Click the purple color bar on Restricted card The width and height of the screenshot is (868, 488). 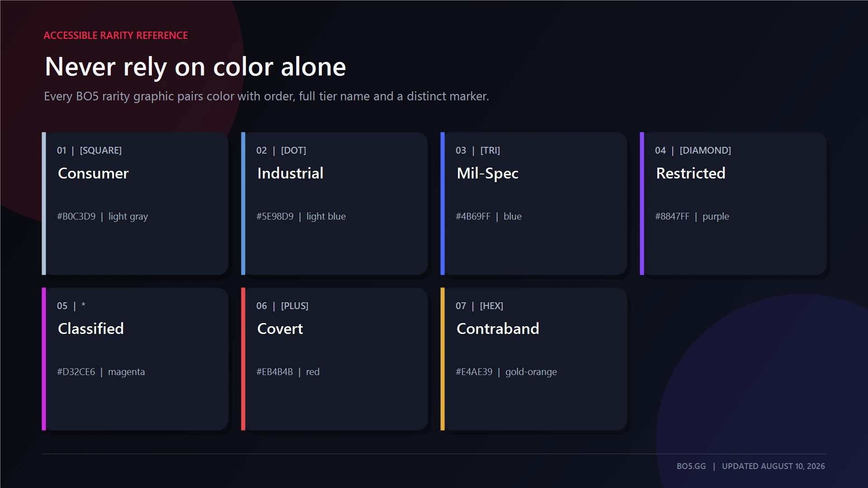642,203
